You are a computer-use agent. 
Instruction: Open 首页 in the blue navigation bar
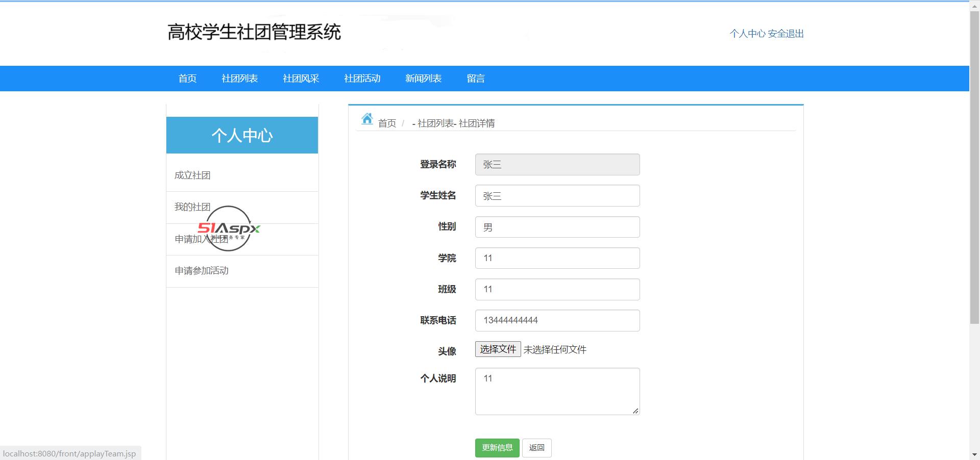coord(187,79)
